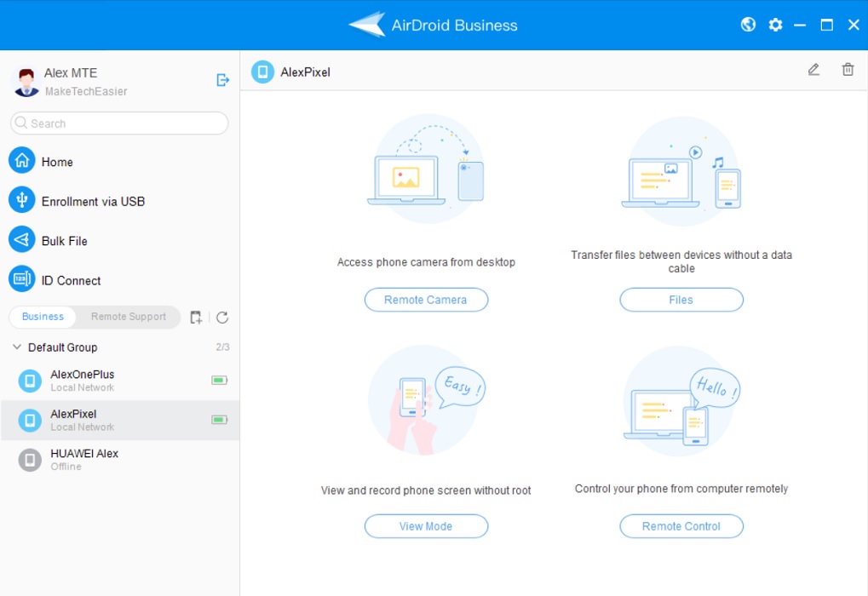Open the Bulk File feature
This screenshot has height=596, width=868.
(x=64, y=240)
